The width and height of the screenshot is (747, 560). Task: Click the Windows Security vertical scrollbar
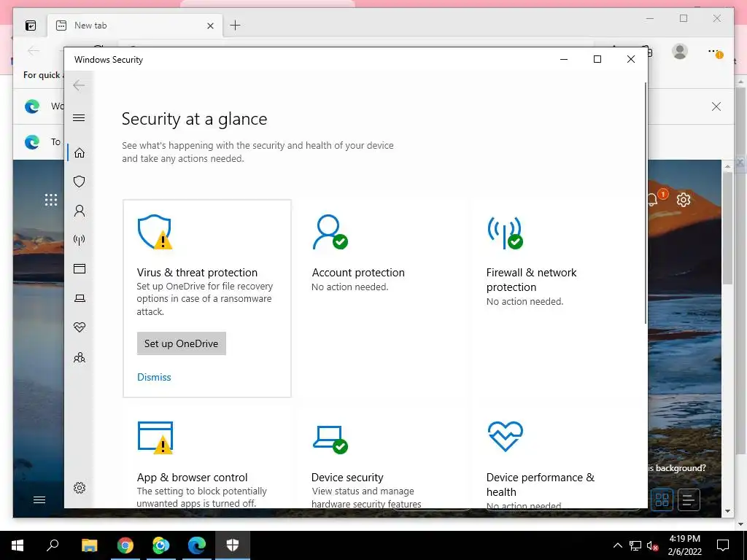coord(646,203)
